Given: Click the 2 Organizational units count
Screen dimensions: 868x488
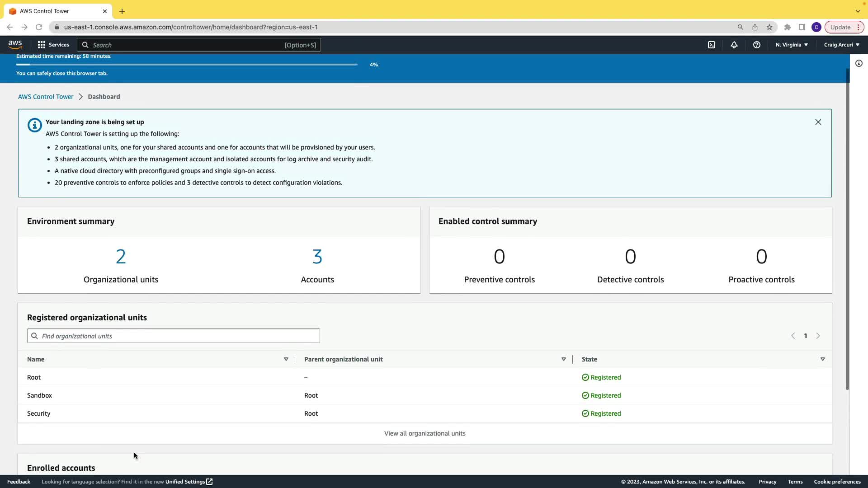Looking at the screenshot, I should point(121,257).
